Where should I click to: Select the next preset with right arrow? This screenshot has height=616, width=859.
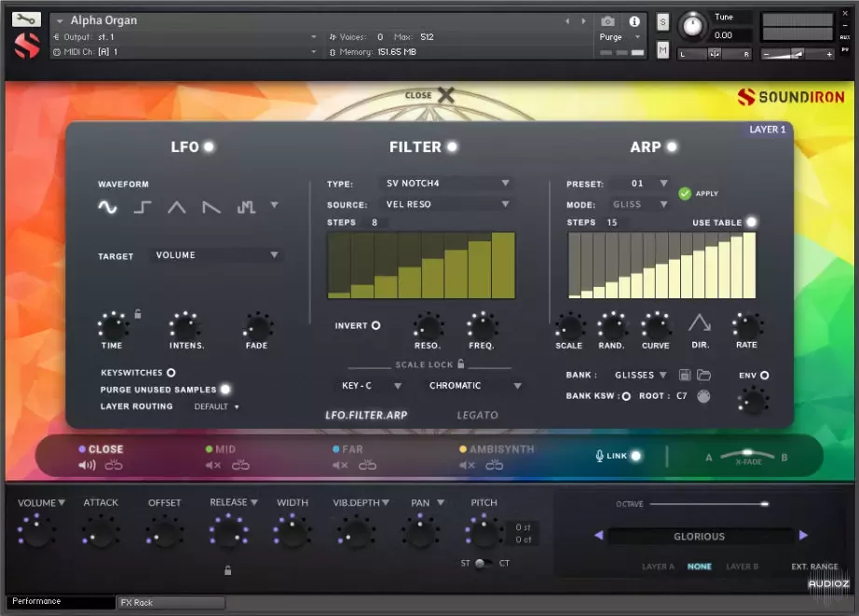tap(803, 535)
